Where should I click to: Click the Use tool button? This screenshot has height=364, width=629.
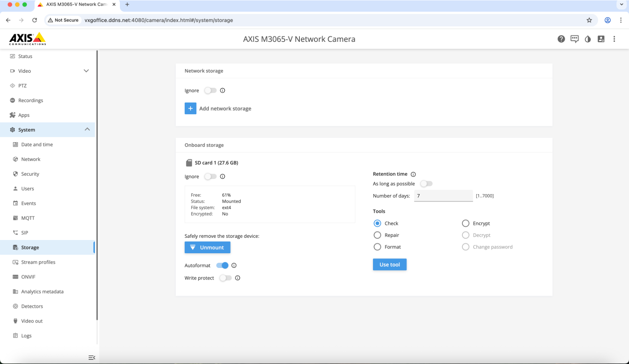pyautogui.click(x=390, y=265)
